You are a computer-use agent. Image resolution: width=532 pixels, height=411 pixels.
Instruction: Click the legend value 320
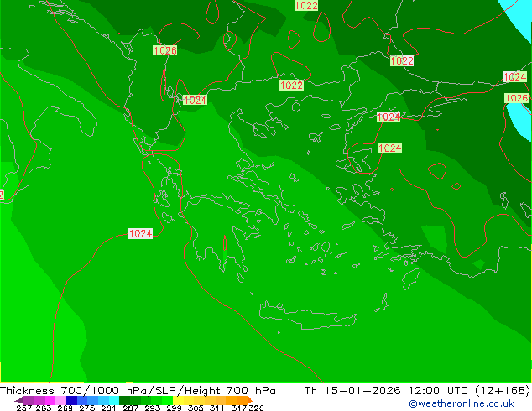click(x=256, y=408)
